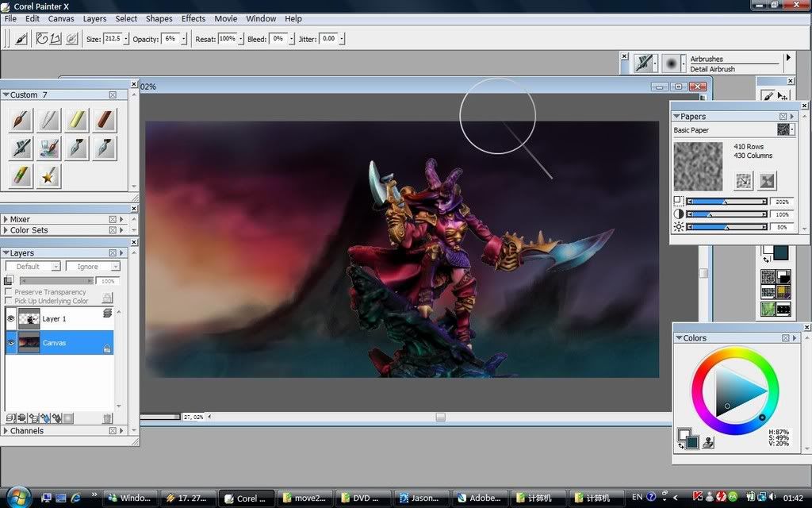Open the Canvas menu
The image size is (812, 508).
61,19
